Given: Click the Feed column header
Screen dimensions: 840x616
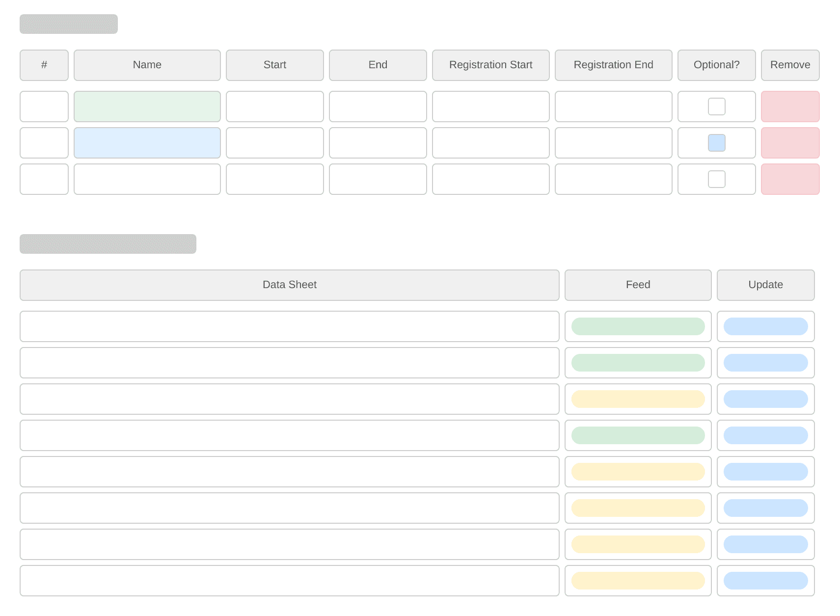Looking at the screenshot, I should 638,285.
